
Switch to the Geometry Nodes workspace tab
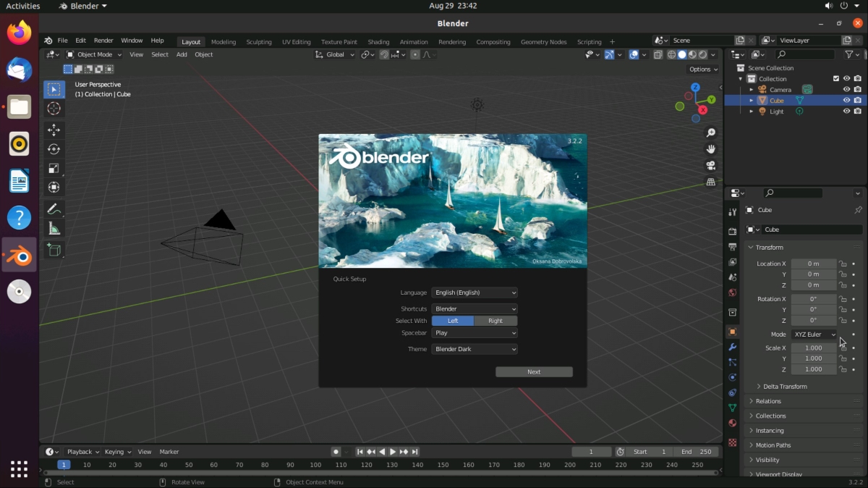pyautogui.click(x=544, y=42)
